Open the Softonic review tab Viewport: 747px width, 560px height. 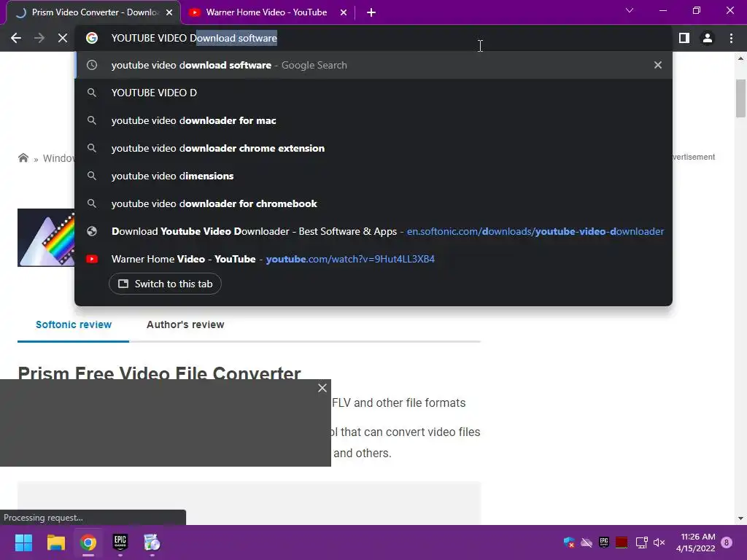click(x=74, y=324)
